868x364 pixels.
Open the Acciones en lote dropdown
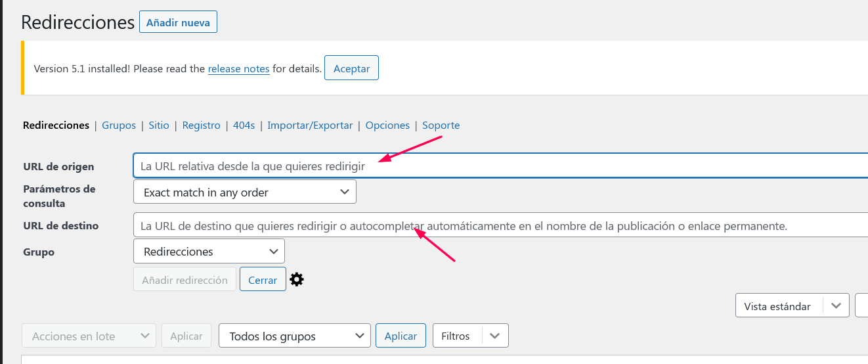pyautogui.click(x=89, y=336)
